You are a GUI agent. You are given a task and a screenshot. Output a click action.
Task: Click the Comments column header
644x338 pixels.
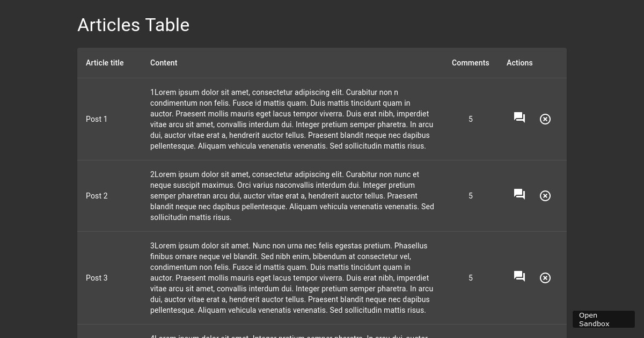[471, 63]
